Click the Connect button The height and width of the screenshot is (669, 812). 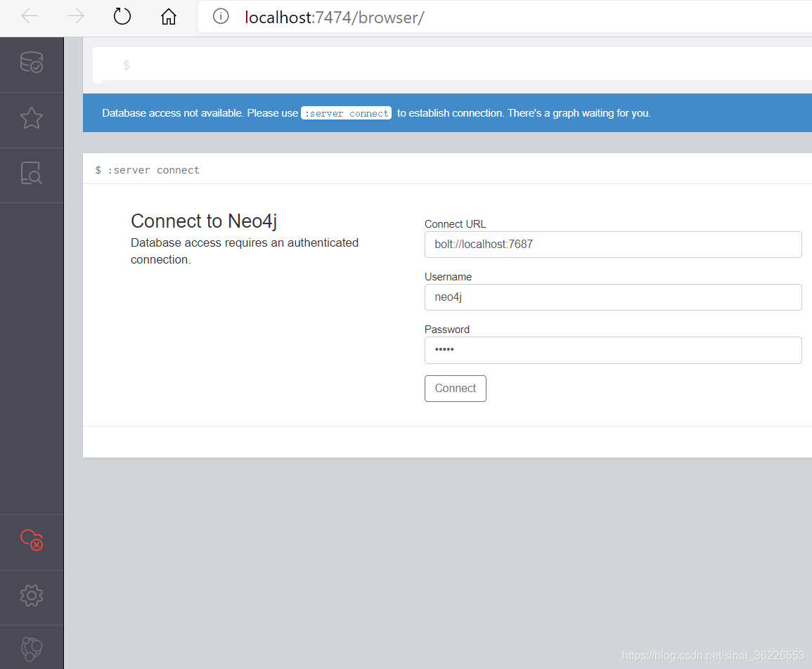455,389
